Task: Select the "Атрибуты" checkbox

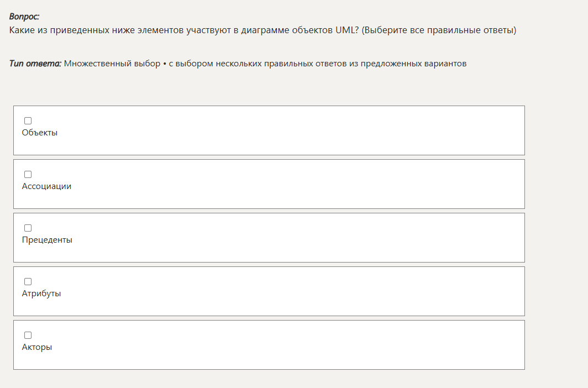Action: tap(28, 281)
